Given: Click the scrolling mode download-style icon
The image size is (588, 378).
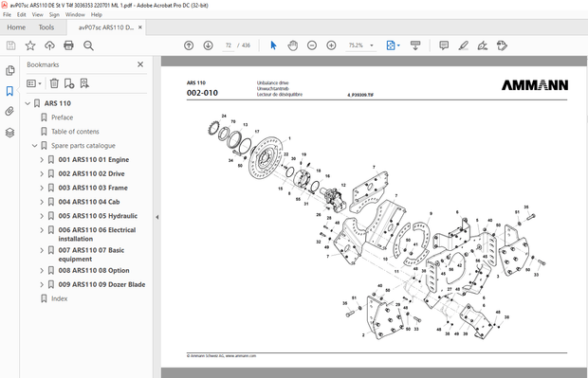Looking at the screenshot, I should (415, 45).
